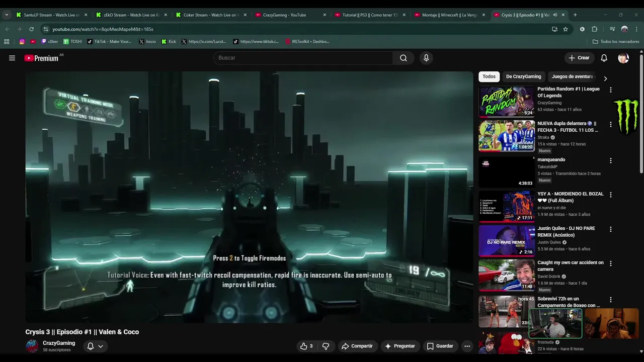The image size is (644, 362).
Task: Open options for Partidas Random #1 video
Action: tap(610, 90)
